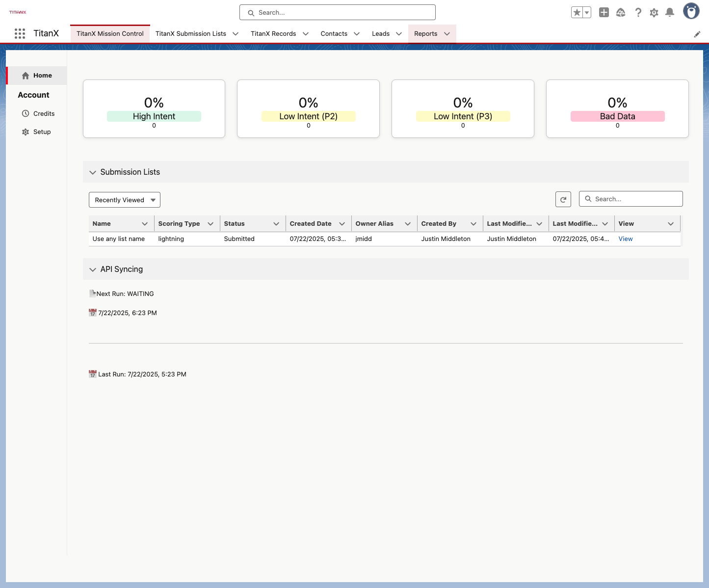Collapse the Submission Lists section
The image size is (709, 588).
point(93,172)
